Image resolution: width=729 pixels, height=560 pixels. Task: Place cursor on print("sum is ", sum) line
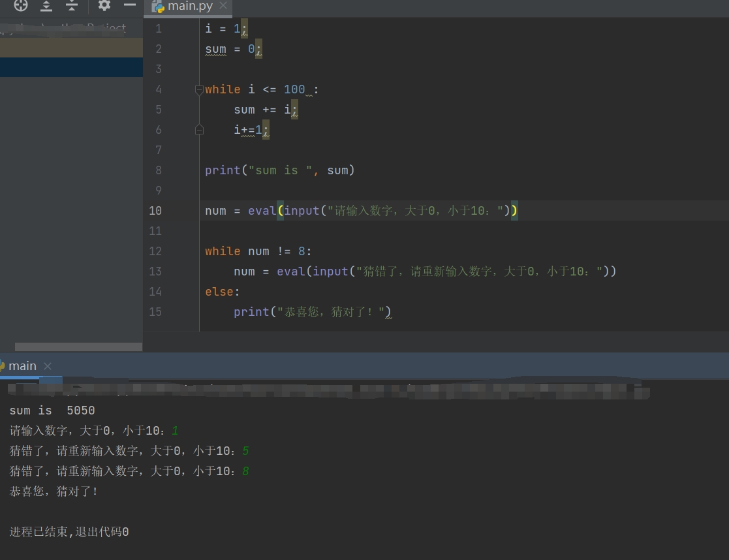[279, 170]
